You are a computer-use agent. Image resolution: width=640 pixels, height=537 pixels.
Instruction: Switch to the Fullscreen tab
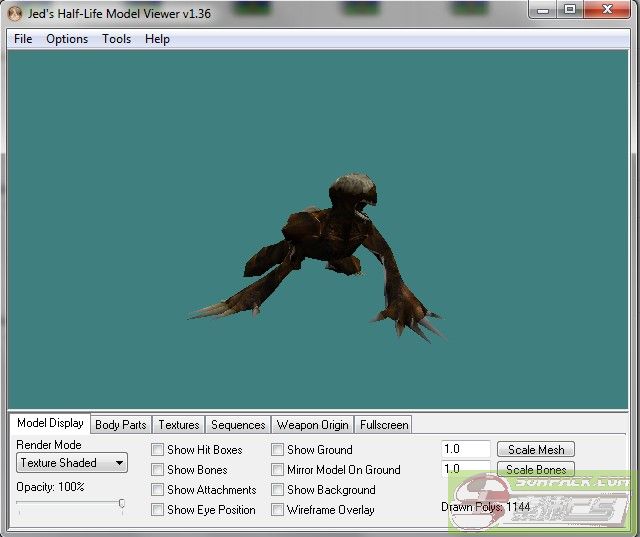384,425
